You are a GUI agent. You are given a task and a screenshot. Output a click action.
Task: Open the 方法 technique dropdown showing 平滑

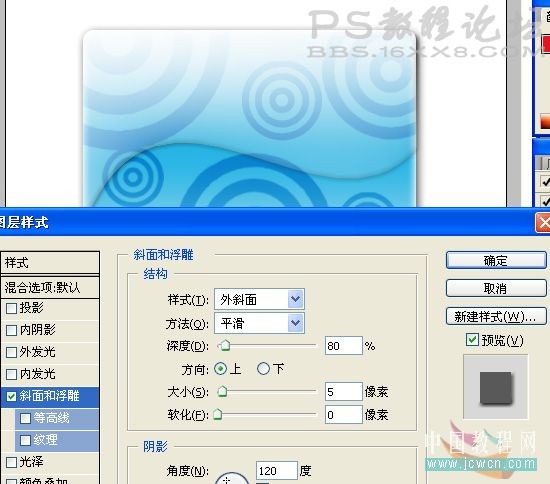pos(259,323)
